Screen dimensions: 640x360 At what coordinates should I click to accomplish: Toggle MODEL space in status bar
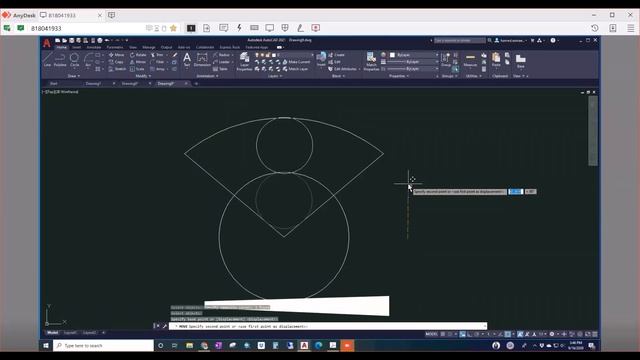point(431,334)
